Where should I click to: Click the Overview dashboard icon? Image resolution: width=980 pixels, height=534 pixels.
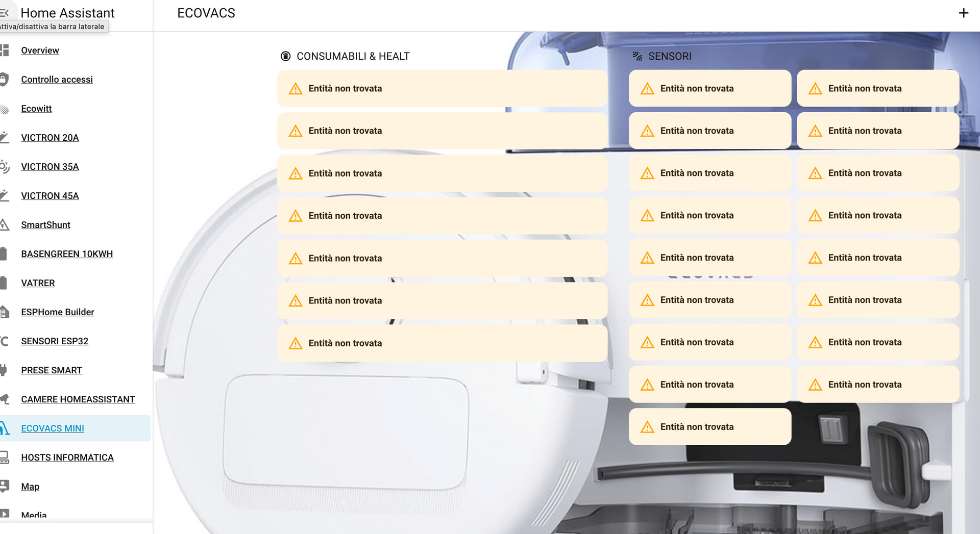[x=5, y=50]
